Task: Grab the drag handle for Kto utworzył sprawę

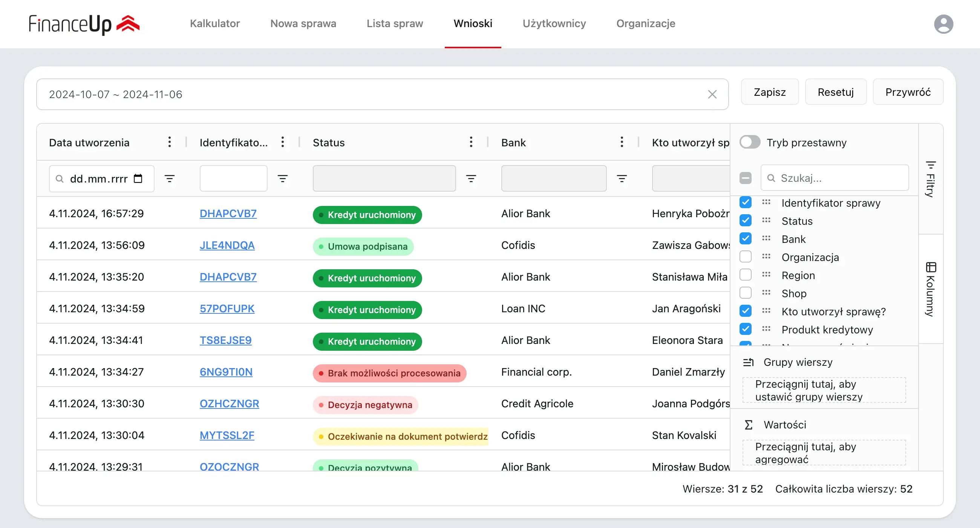Action: [x=766, y=311]
